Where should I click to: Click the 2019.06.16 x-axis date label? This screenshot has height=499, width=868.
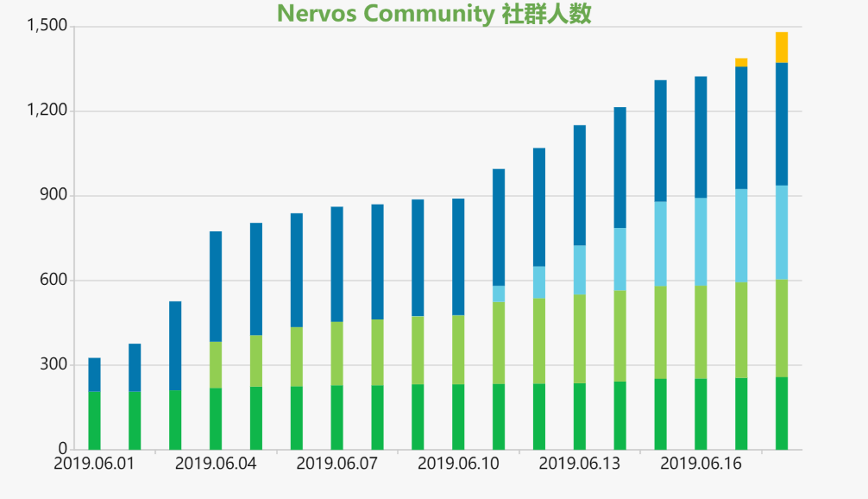(701, 464)
